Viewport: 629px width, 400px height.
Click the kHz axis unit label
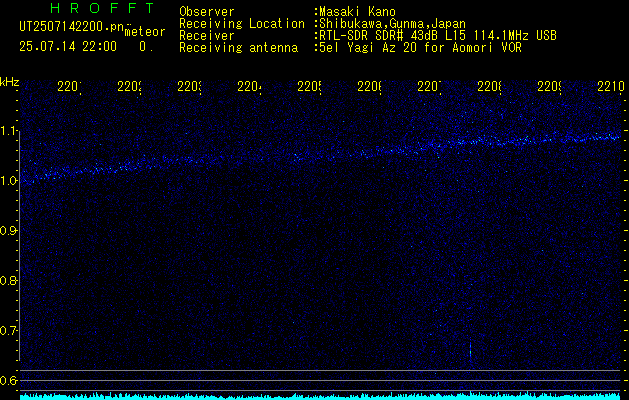click(x=9, y=82)
